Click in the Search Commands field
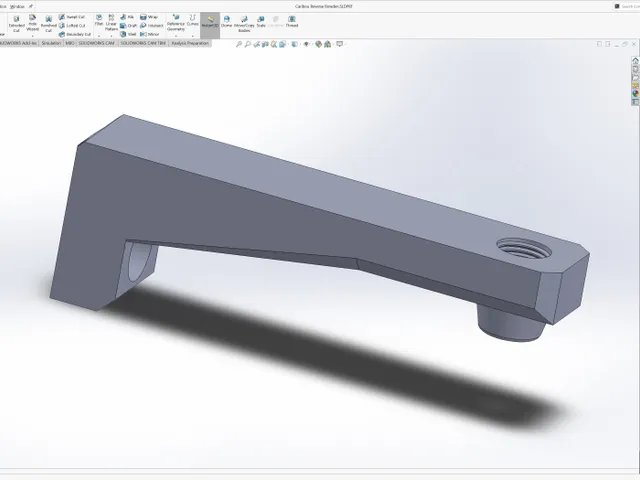 pos(629,7)
